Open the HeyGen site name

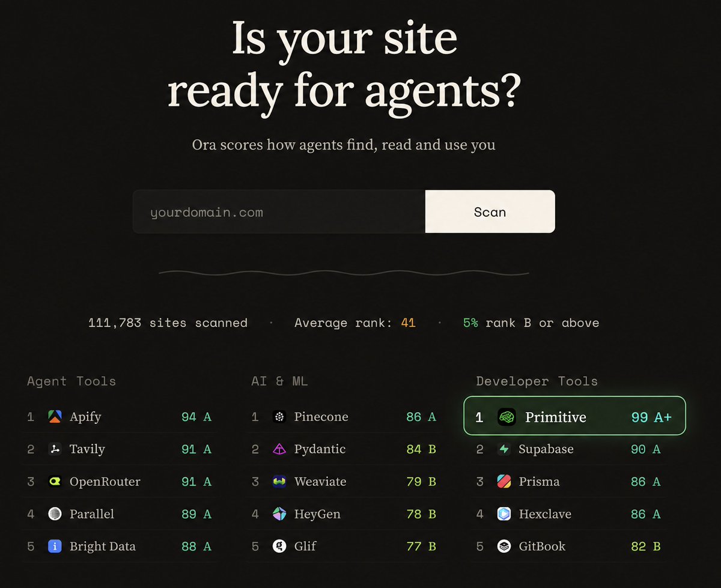[x=317, y=514]
